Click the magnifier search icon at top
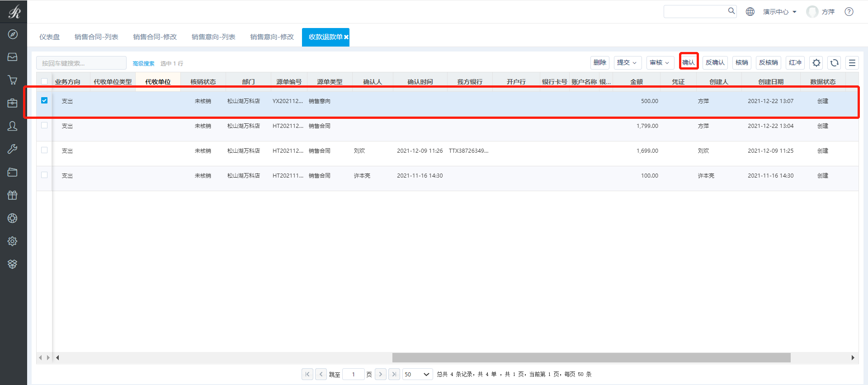The image size is (868, 385). (731, 11)
